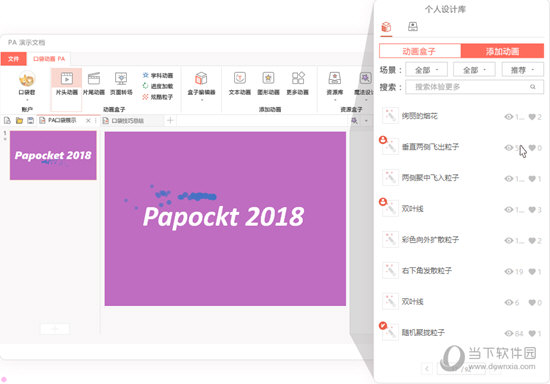Go to previous page arrow at panel bottom
The height and width of the screenshot is (384, 550).
pos(427,369)
